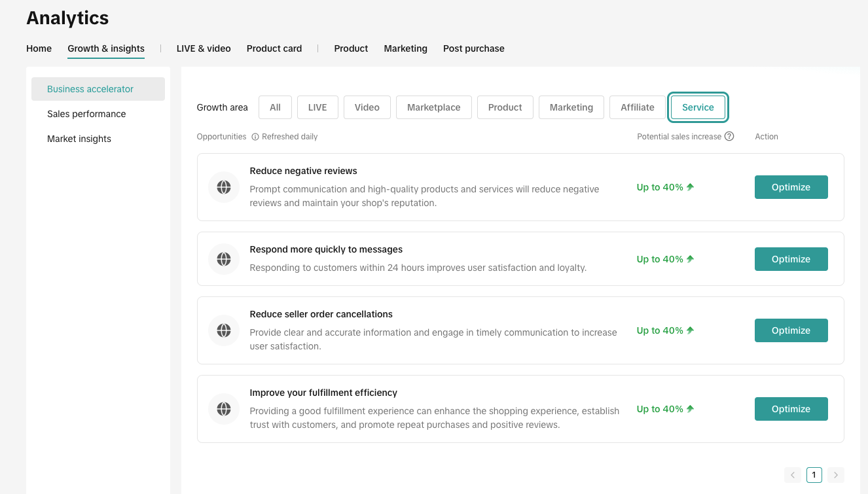This screenshot has height=494, width=868.
Task: Click the Refreshed daily info icon
Action: tap(255, 137)
